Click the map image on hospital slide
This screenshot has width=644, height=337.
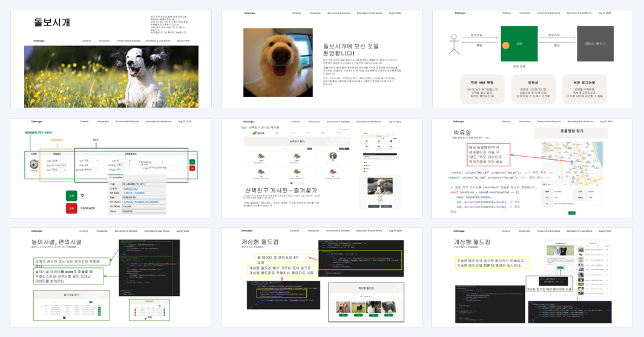click(x=572, y=163)
